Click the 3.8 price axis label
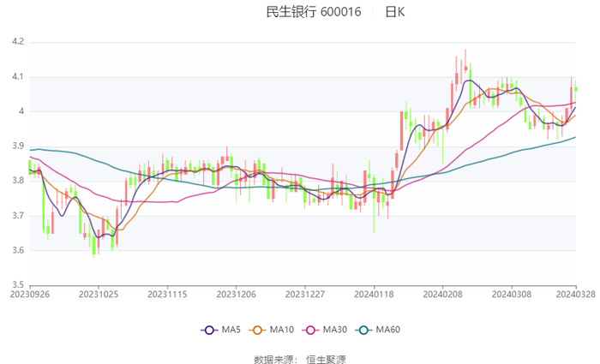 point(18,181)
